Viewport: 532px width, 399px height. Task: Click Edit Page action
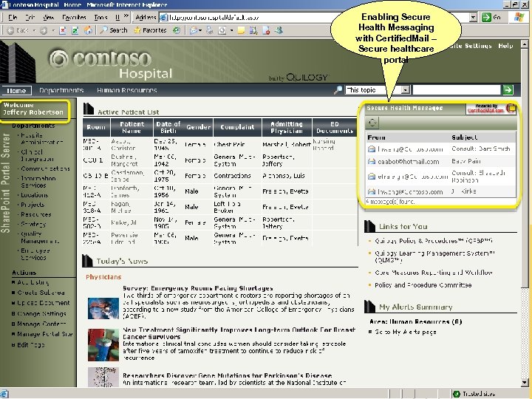coord(31,345)
